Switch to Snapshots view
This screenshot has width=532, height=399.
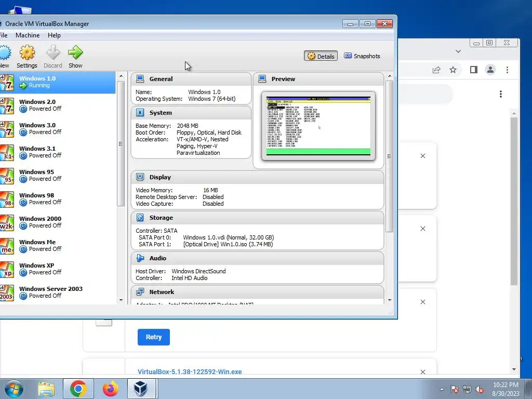[x=362, y=56]
